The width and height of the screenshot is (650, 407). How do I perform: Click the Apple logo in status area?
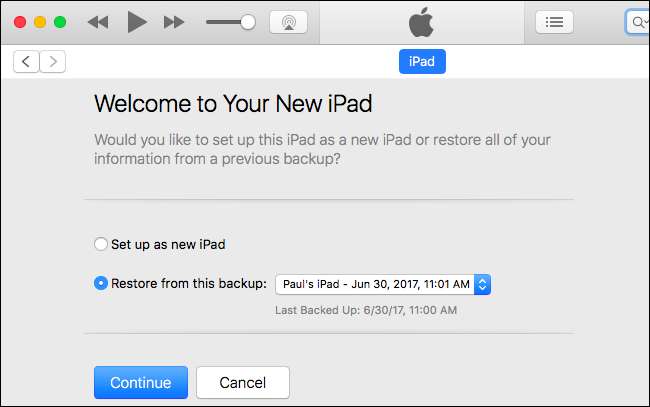[421, 22]
